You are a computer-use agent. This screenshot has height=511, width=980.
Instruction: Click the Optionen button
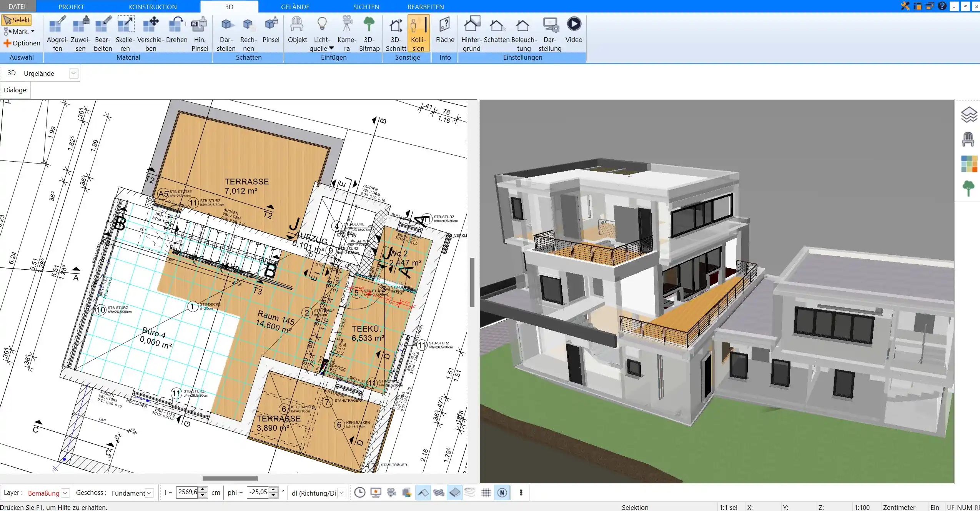[22, 43]
